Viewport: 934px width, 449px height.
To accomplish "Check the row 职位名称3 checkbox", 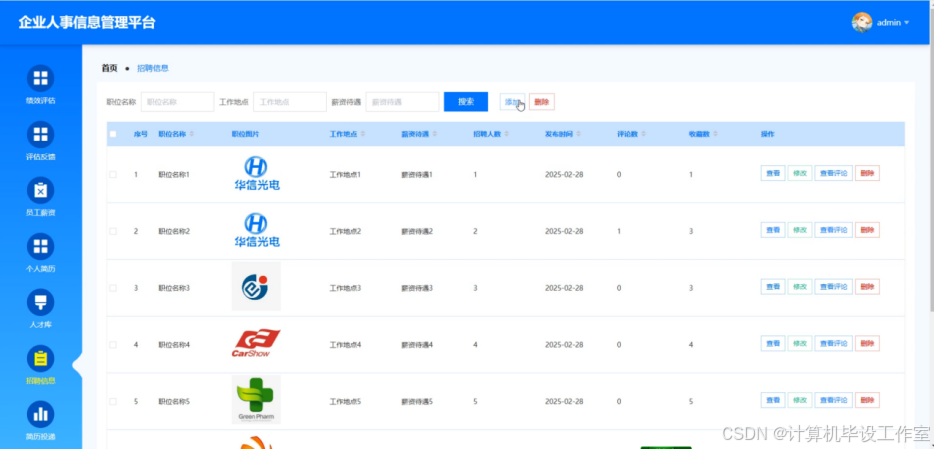I will pyautogui.click(x=113, y=288).
